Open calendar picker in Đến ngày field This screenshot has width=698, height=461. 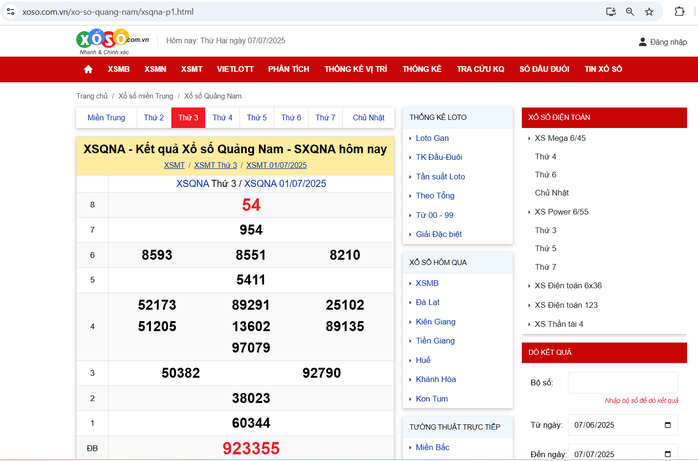click(667, 453)
